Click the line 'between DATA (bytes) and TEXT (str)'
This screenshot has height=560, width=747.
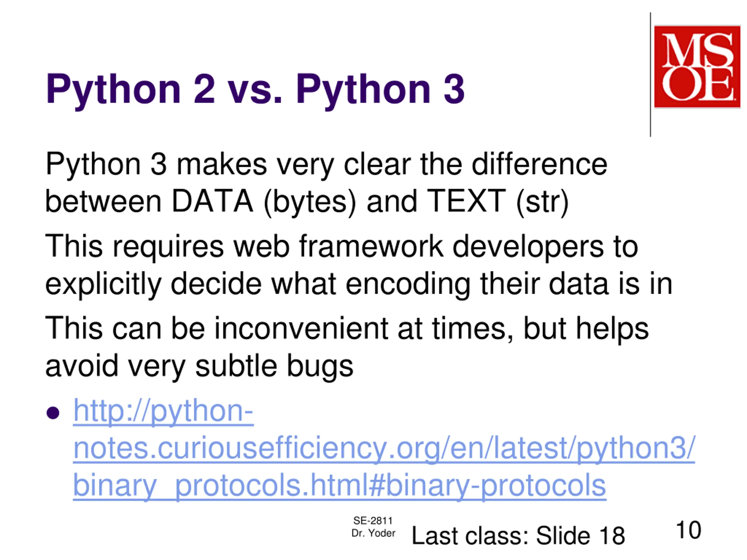pos(307,202)
